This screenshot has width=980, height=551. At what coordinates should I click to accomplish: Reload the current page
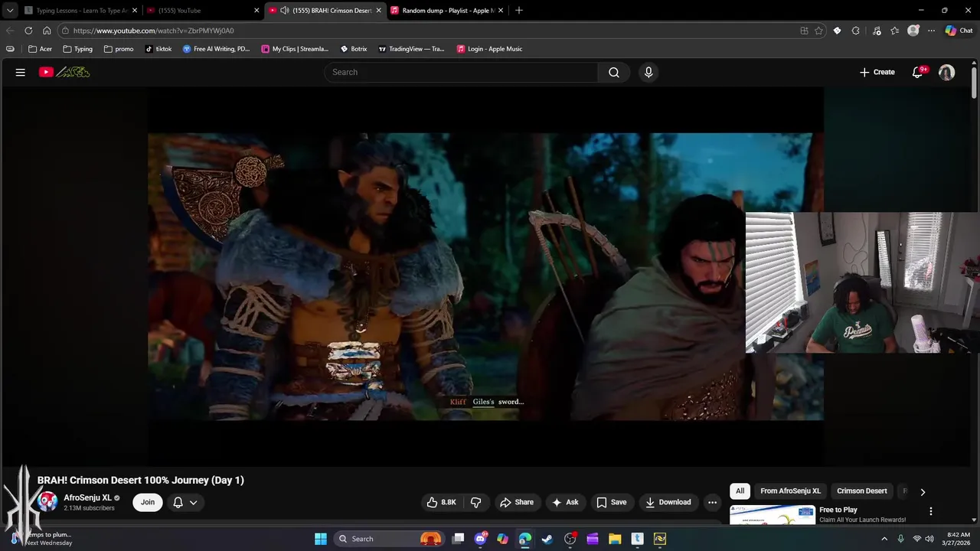[28, 31]
